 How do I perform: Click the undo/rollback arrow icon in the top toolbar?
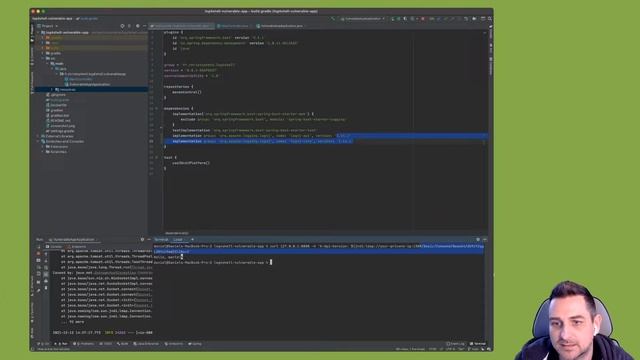[x=466, y=19]
